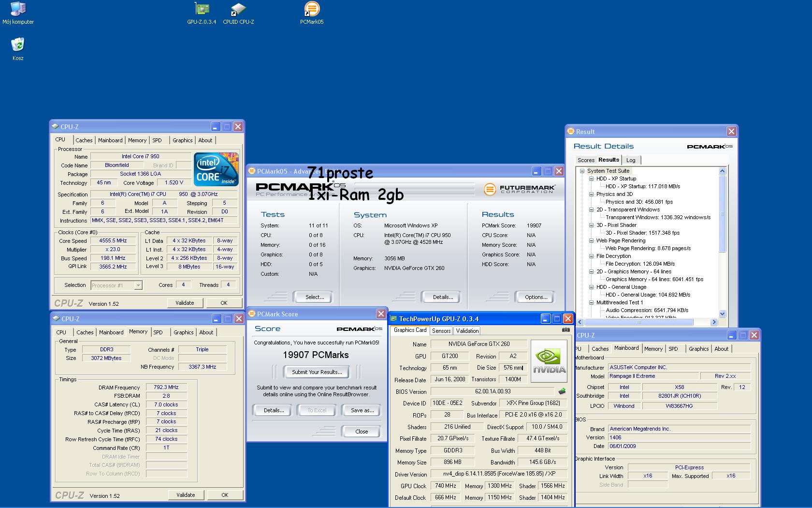The width and height of the screenshot is (812, 508).
Task: Click the GPU Clock 740 MHz field
Action: 445,486
